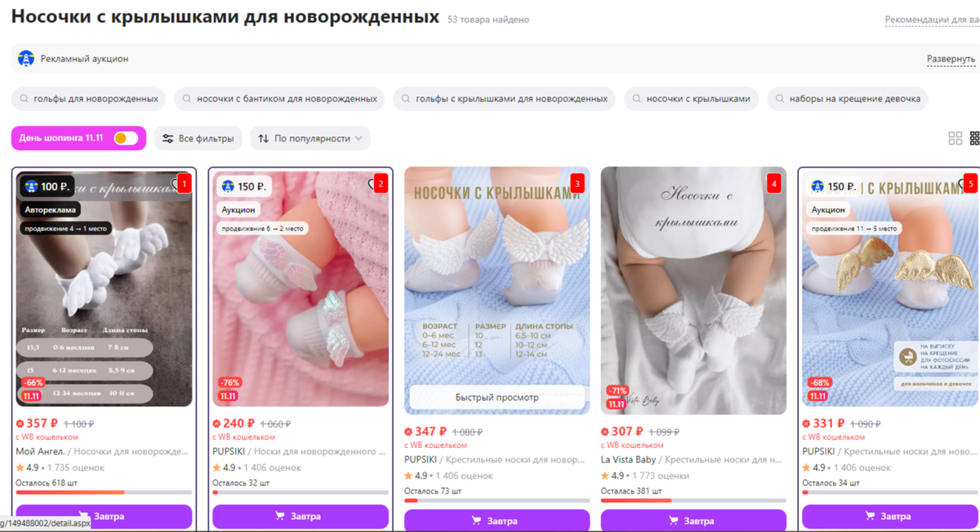The width and height of the screenshot is (980, 532).
Task: Select search suggestion гольфы для новорожденных
Action: (x=88, y=99)
